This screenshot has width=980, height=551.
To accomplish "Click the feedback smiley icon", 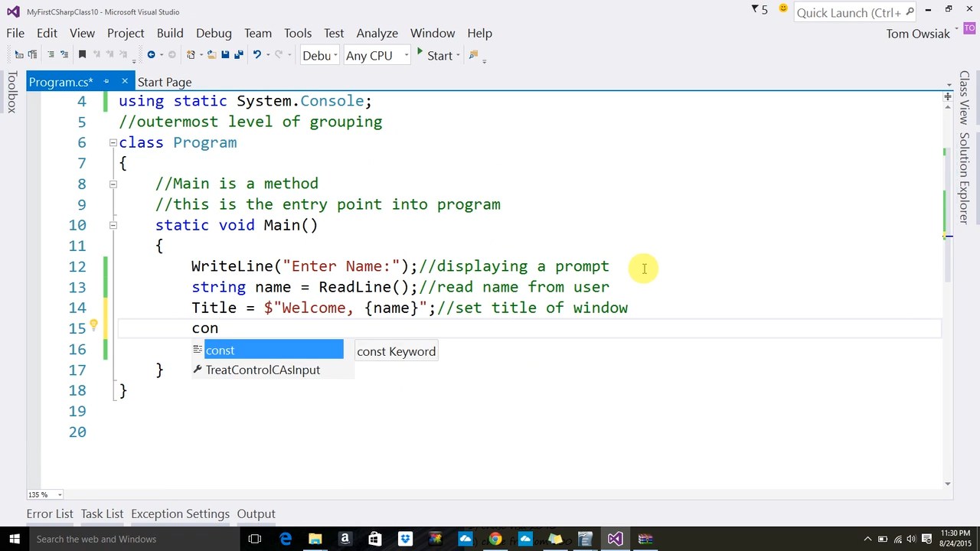I will [x=783, y=9].
